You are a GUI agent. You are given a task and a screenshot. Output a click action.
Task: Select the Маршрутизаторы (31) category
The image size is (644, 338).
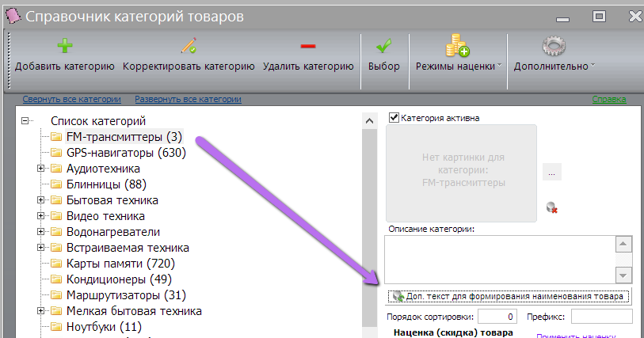click(x=126, y=295)
